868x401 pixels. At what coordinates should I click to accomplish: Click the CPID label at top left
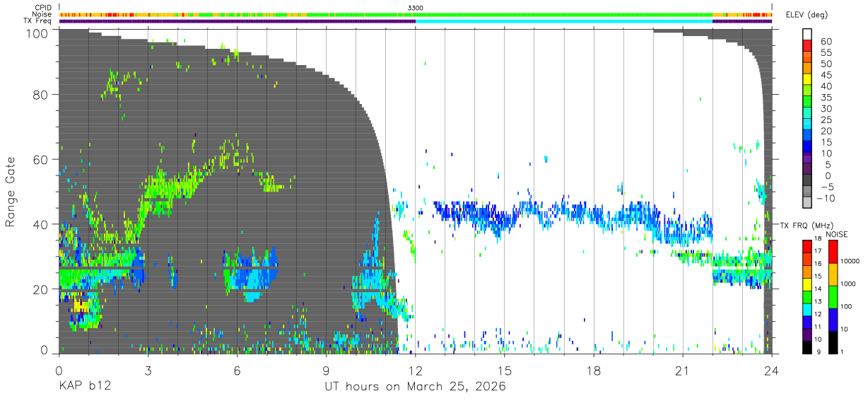(x=42, y=7)
